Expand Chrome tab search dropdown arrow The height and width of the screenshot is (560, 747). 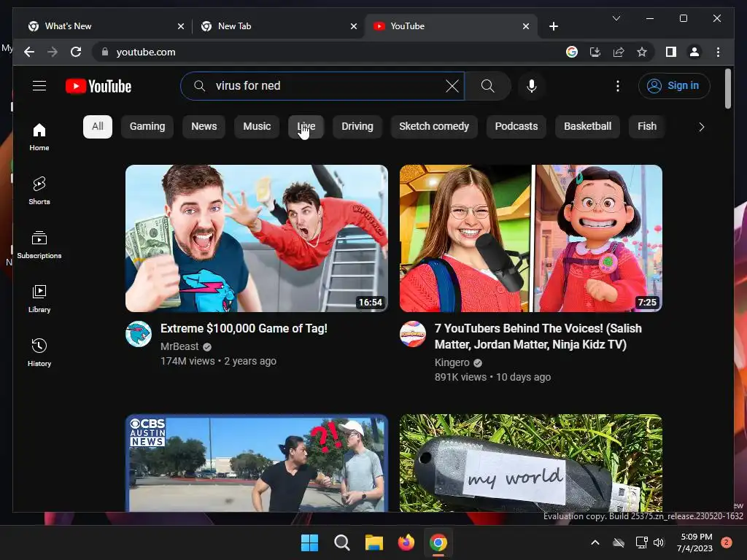616,18
